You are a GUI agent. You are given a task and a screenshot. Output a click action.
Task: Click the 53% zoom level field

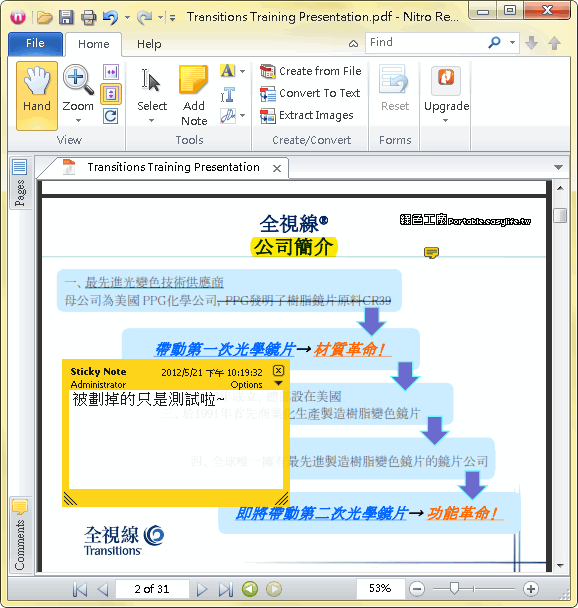(380, 589)
